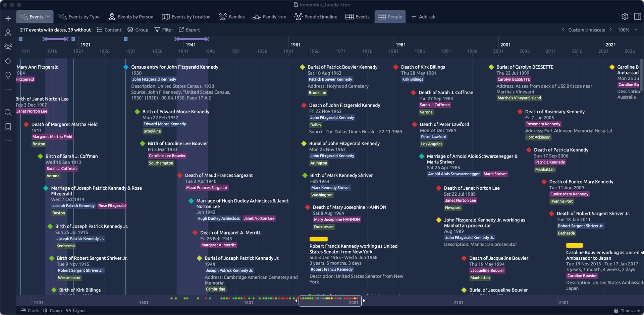644x315 pixels.
Task: Click the plus icon in left sidebar
Action: (x=8, y=18)
